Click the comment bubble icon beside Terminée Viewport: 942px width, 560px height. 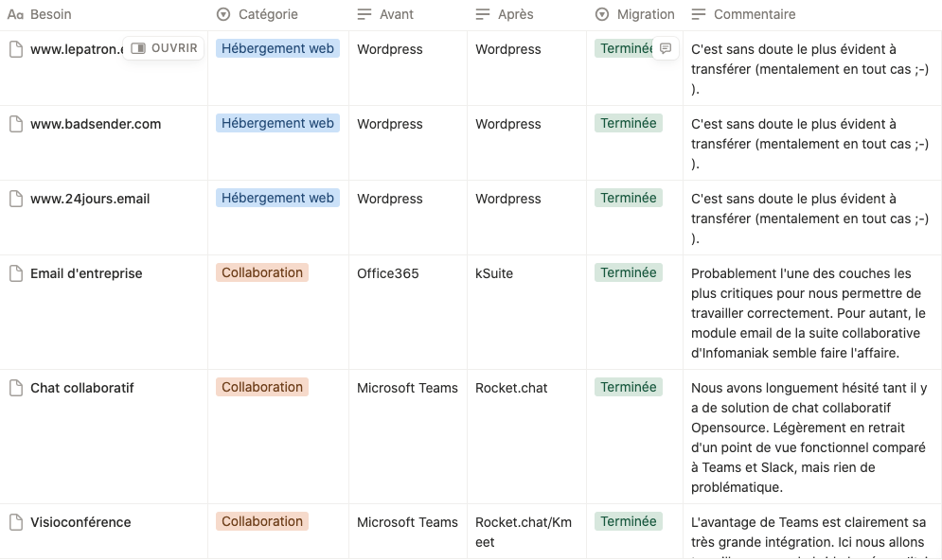tap(666, 48)
